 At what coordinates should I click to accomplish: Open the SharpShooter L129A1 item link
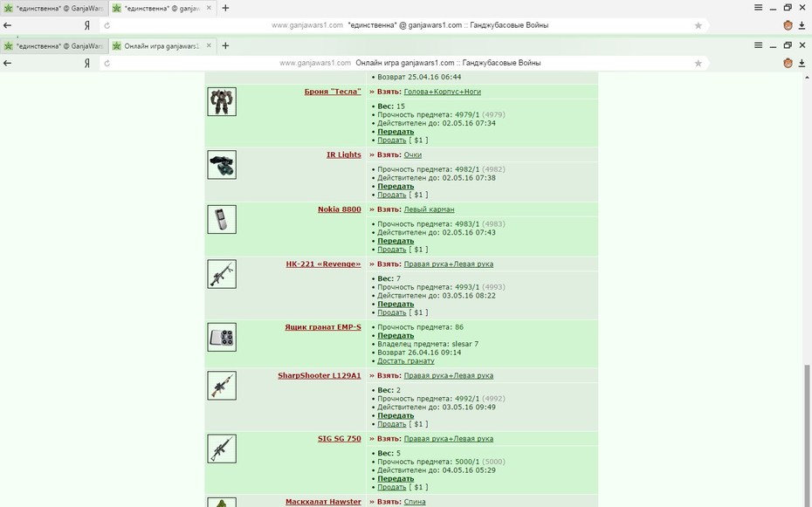click(319, 375)
